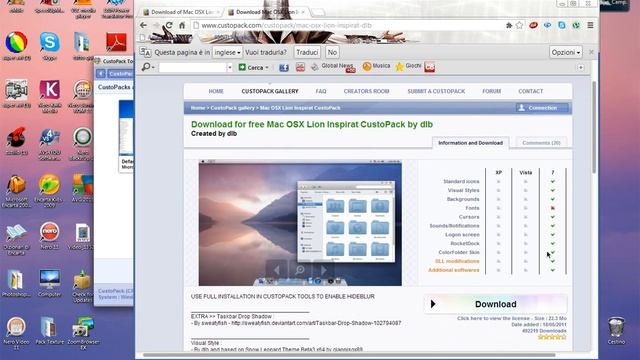The height and width of the screenshot is (360, 640).
Task: Show next screenshot with right arrow overlay
Action: [x=323, y=270]
